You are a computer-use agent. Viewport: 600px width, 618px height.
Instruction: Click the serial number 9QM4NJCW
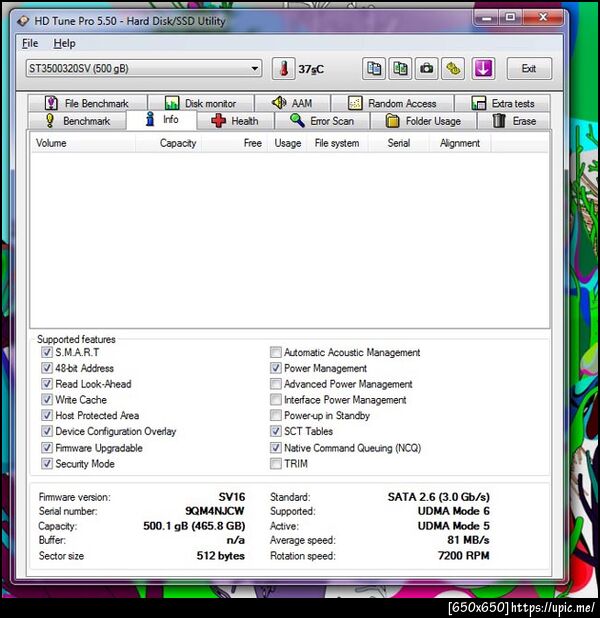pyautogui.click(x=215, y=511)
